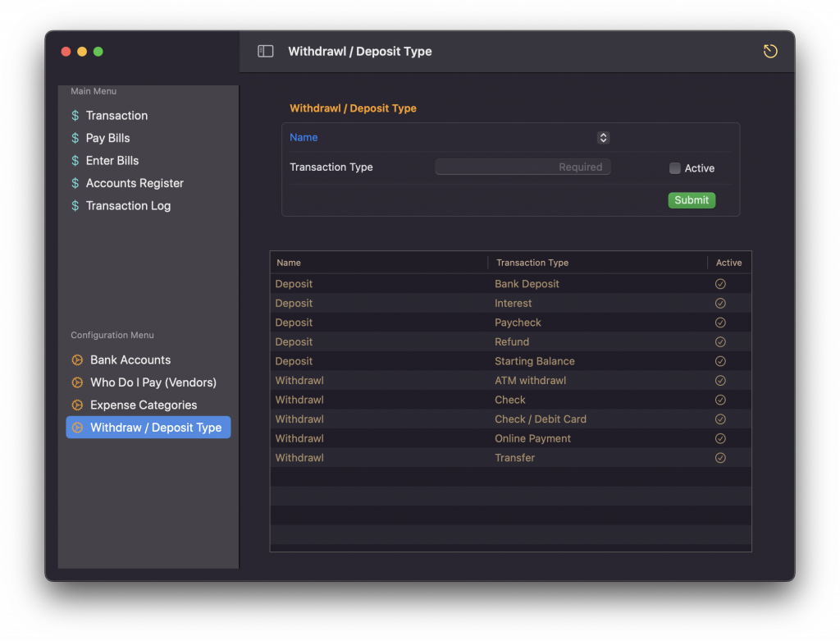Open the Name dropdown stepper
Image resolution: width=840 pixels, height=641 pixels.
point(603,138)
